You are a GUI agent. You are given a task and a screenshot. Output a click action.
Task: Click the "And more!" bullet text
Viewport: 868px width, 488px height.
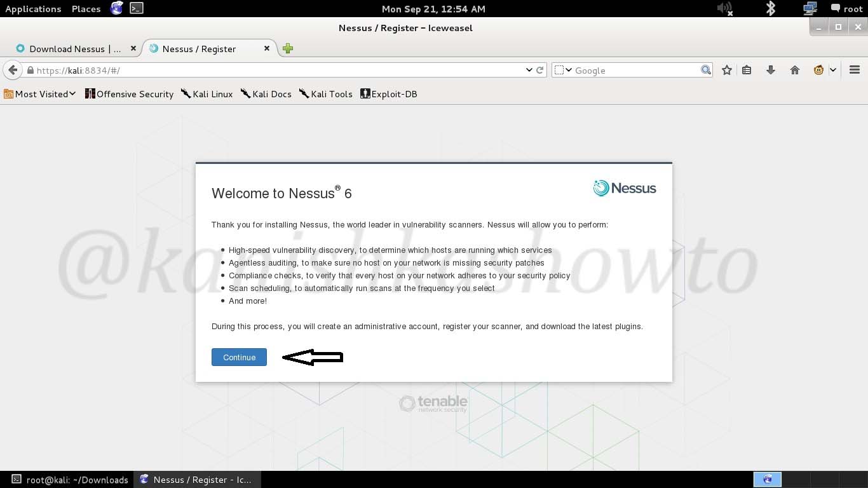tap(248, 301)
